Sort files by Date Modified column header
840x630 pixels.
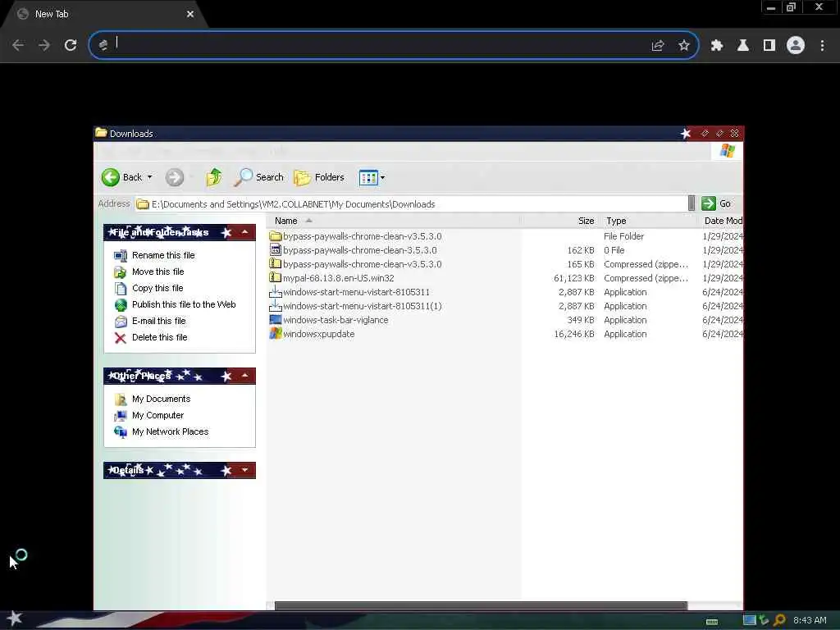[722, 221]
